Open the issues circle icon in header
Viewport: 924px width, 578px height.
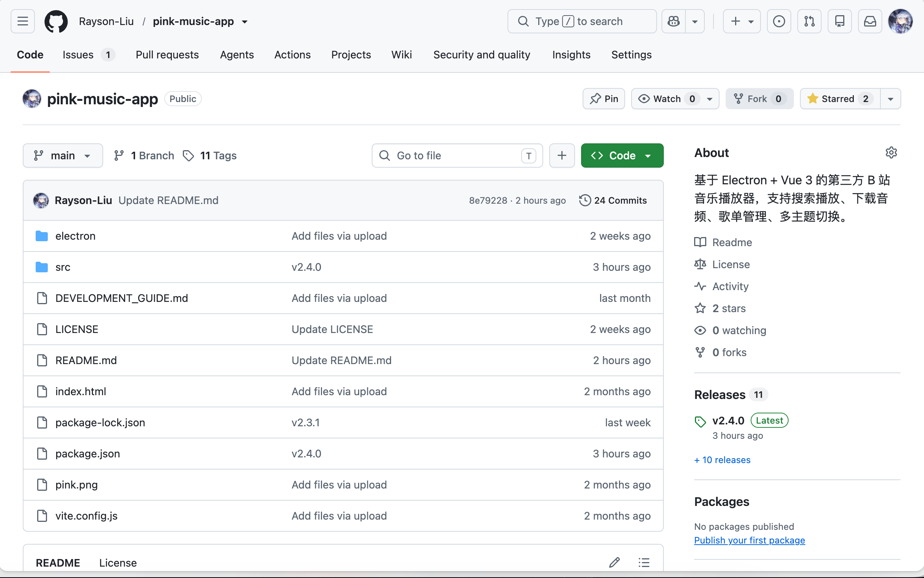(779, 21)
